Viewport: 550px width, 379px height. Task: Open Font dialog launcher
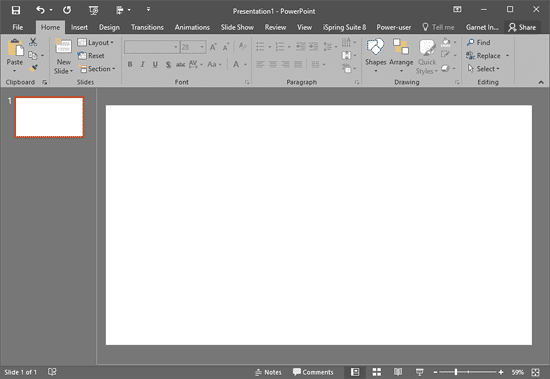tap(247, 82)
